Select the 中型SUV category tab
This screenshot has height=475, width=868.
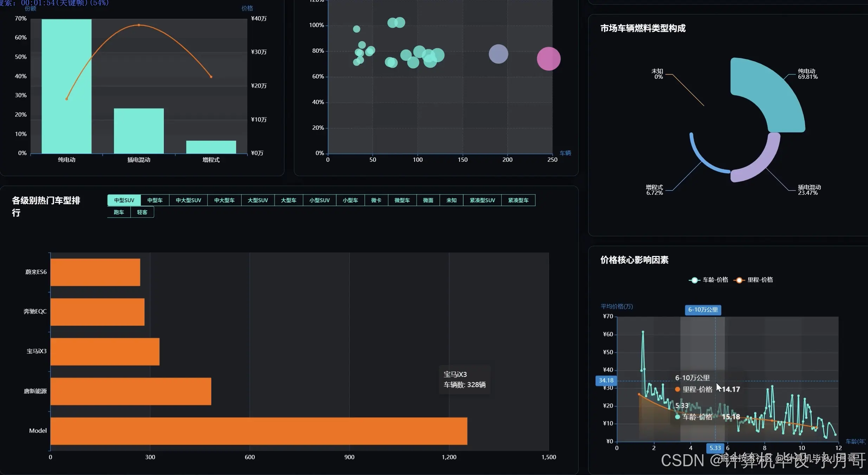(x=124, y=200)
